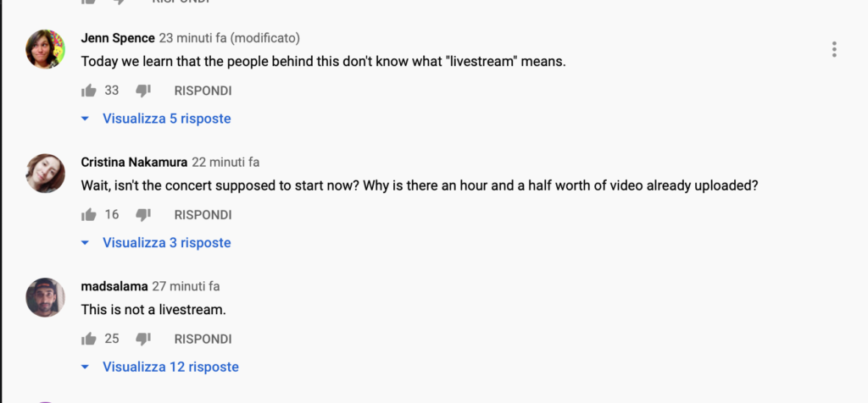Open the 23 minuti fa timestamp link
Screen dimensions: 868x403
coord(192,38)
